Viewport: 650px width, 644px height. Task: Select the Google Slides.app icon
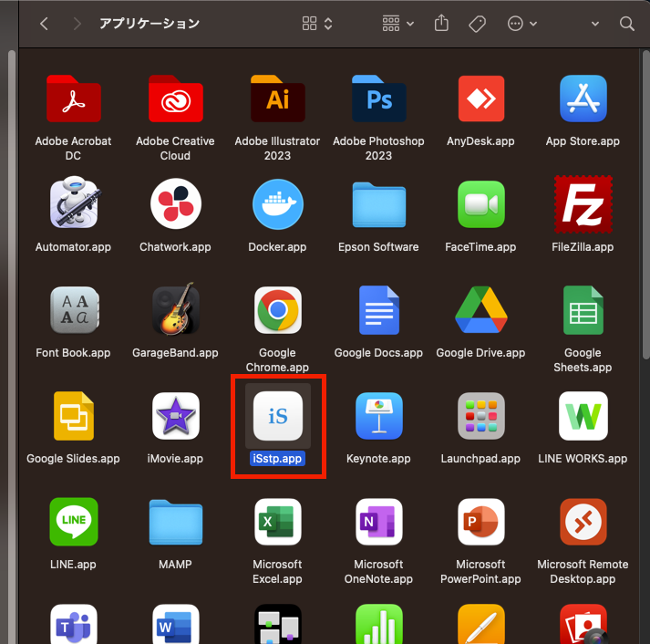point(73,416)
